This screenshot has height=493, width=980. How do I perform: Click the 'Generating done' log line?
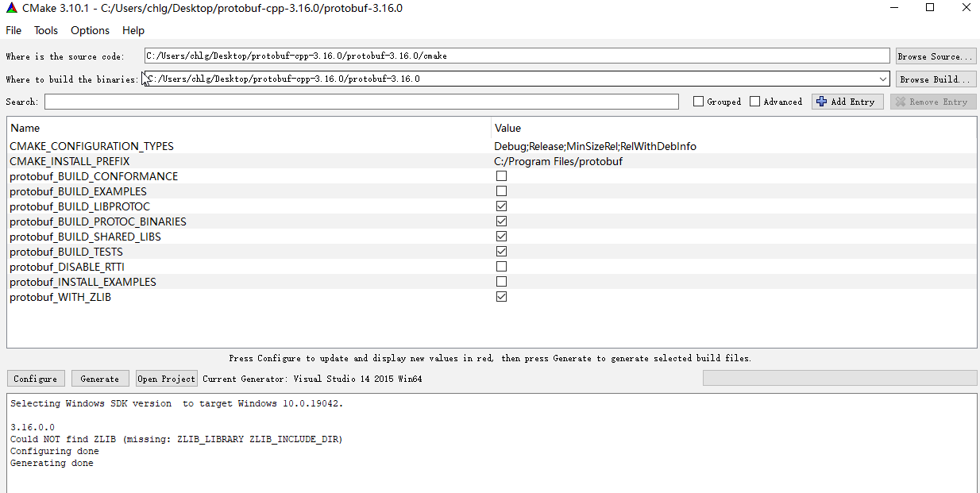coord(52,463)
